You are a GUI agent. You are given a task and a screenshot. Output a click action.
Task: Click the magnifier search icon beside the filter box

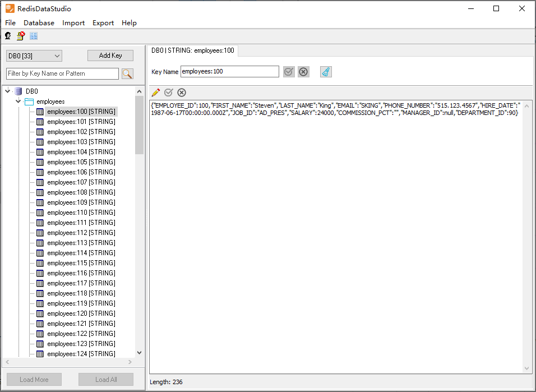pyautogui.click(x=127, y=73)
